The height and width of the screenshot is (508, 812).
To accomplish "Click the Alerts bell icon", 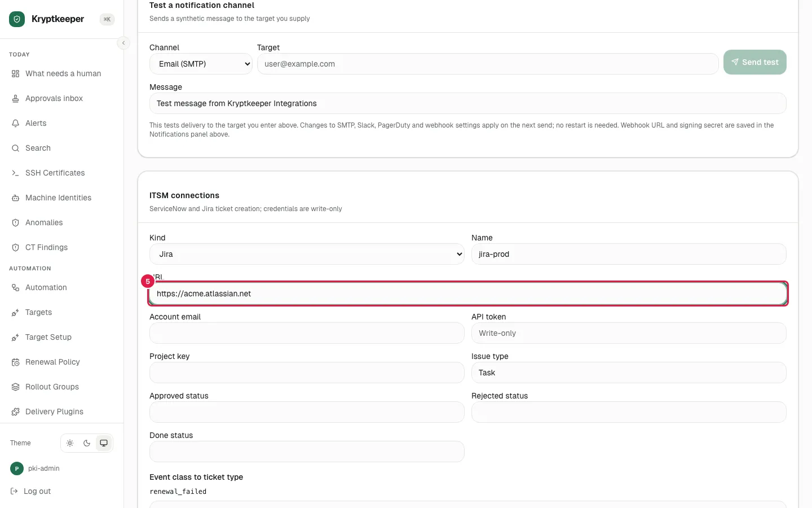I will 15,124.
